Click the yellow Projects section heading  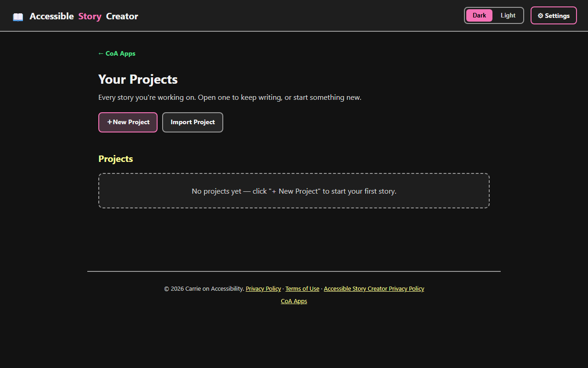pyautogui.click(x=115, y=159)
